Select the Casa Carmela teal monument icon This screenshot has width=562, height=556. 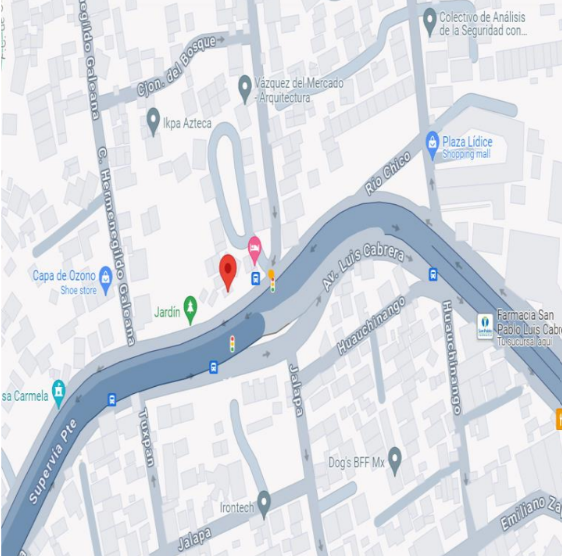(x=58, y=394)
